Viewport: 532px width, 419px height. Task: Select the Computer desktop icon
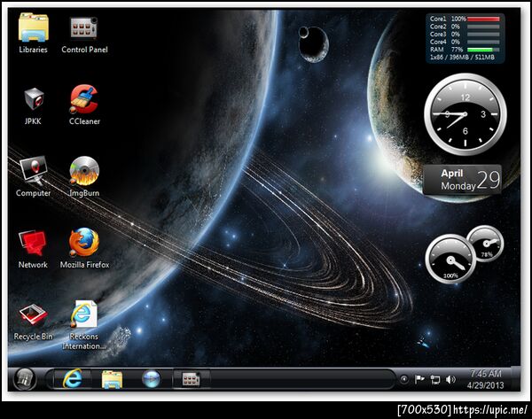(33, 176)
